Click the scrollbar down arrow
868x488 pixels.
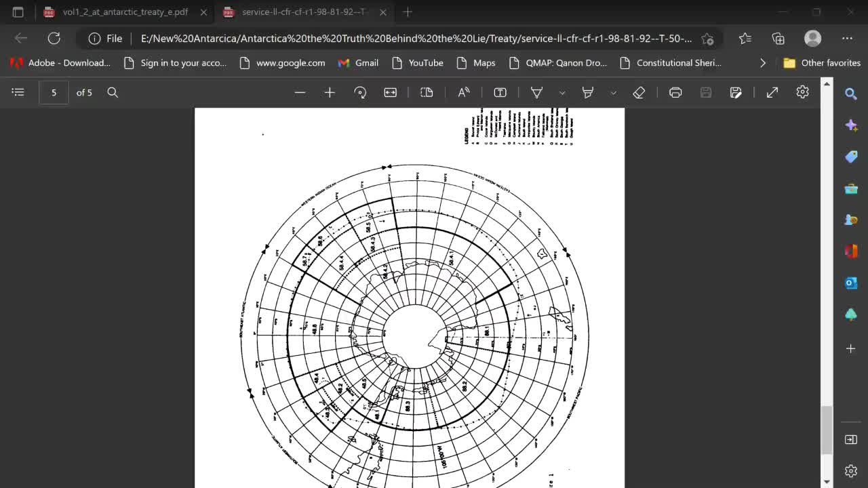tap(827, 482)
